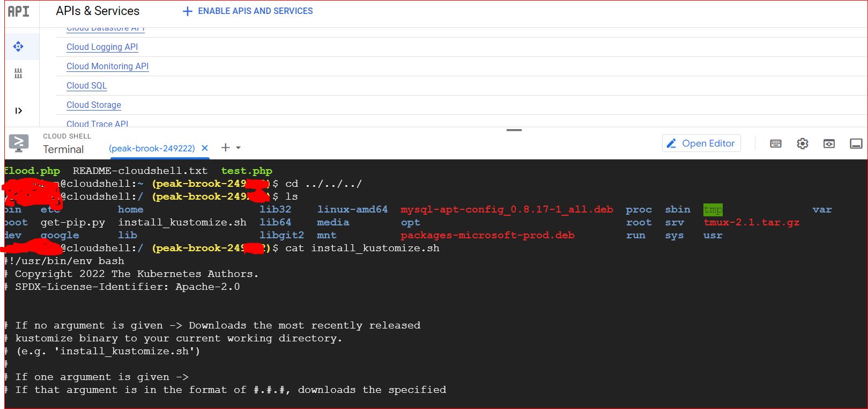Open the Cloud Logging API link
The height and width of the screenshot is (409, 868).
point(102,47)
